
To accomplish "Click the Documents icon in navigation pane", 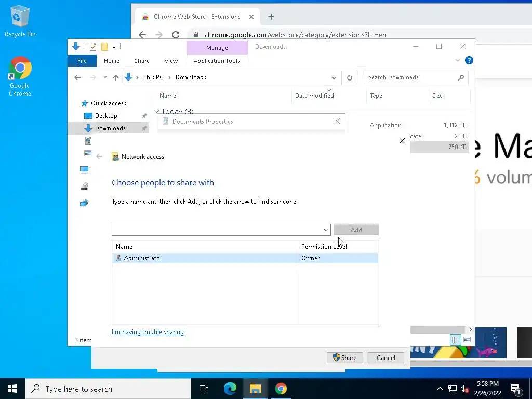I will coord(88,141).
